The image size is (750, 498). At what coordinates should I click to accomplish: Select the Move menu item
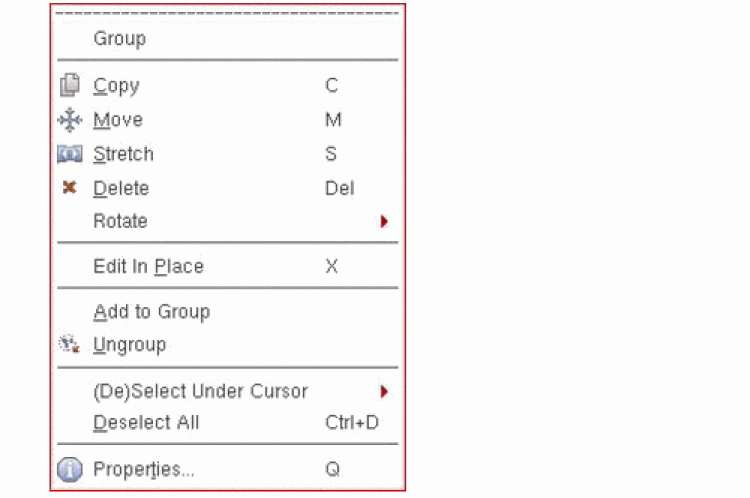118,120
